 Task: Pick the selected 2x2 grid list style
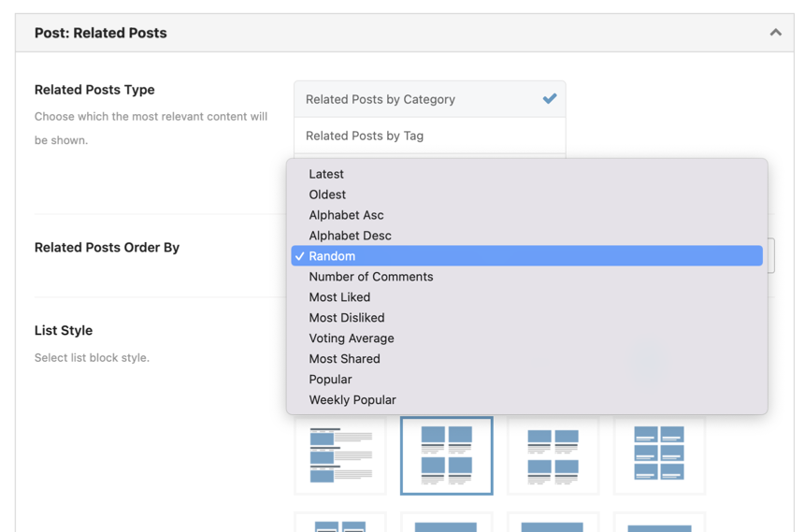click(x=447, y=455)
